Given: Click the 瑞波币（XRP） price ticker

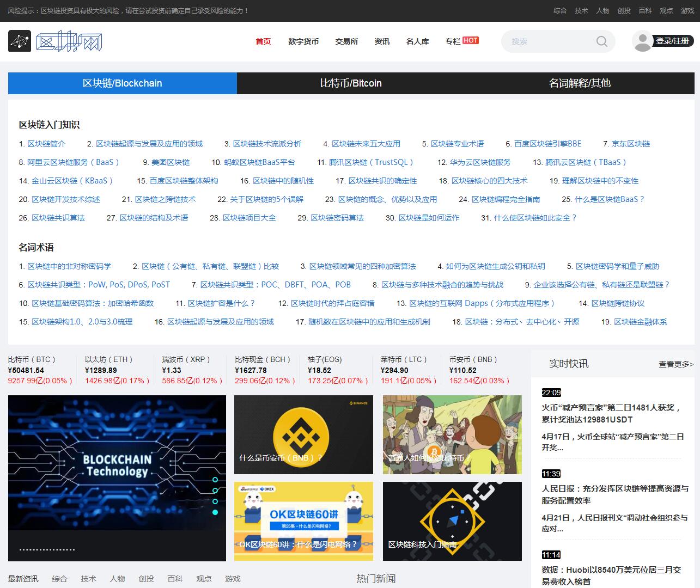Looking at the screenshot, I should click(193, 370).
